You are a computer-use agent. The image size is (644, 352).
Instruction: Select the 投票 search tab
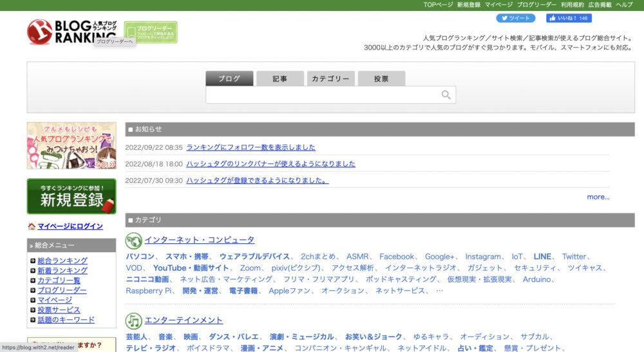coord(381,79)
